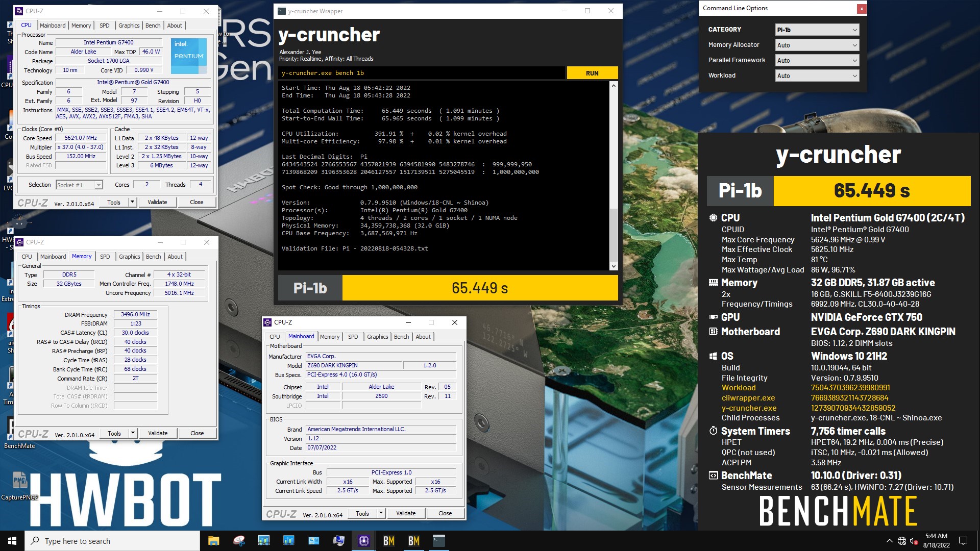Click the search magnifier in taskbar
This screenshot has height=551, width=980.
tap(35, 541)
